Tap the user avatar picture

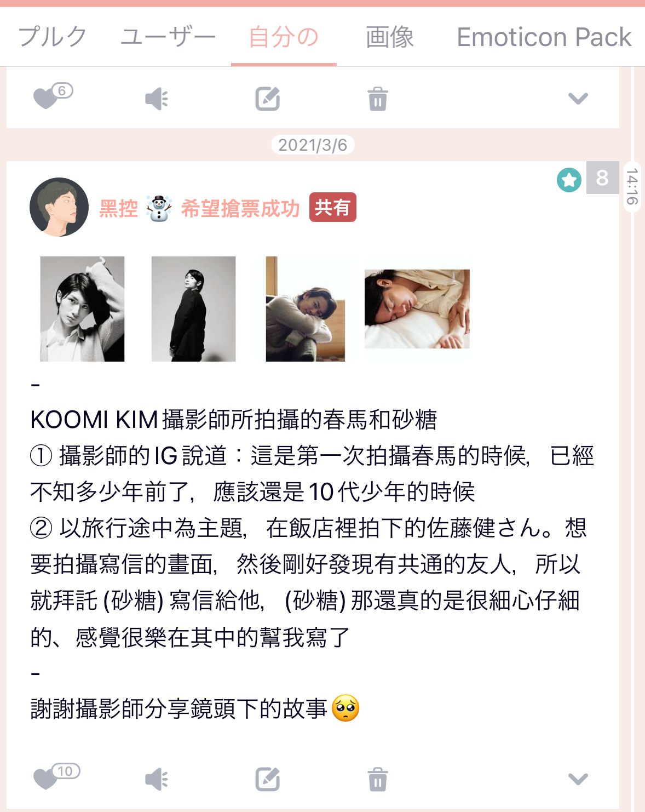59,207
